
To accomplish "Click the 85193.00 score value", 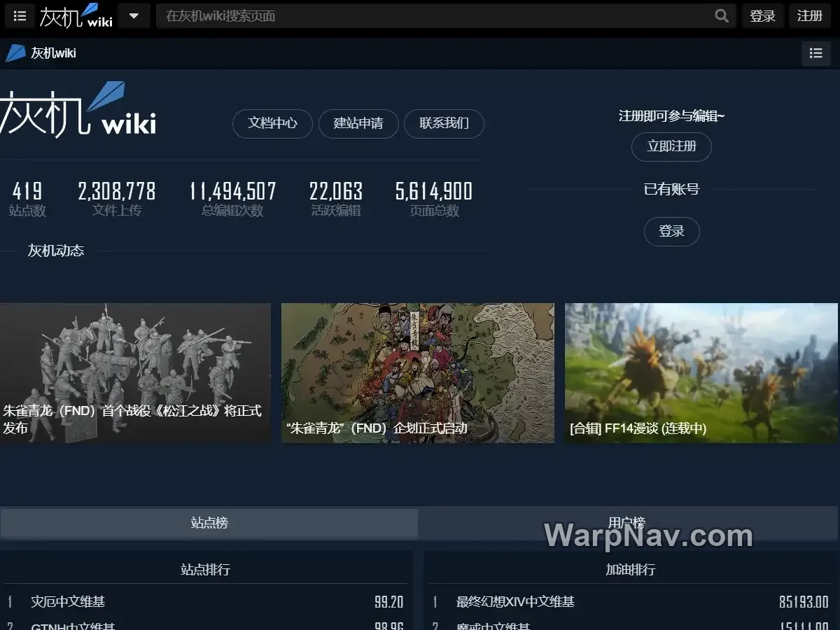I will tap(804, 602).
